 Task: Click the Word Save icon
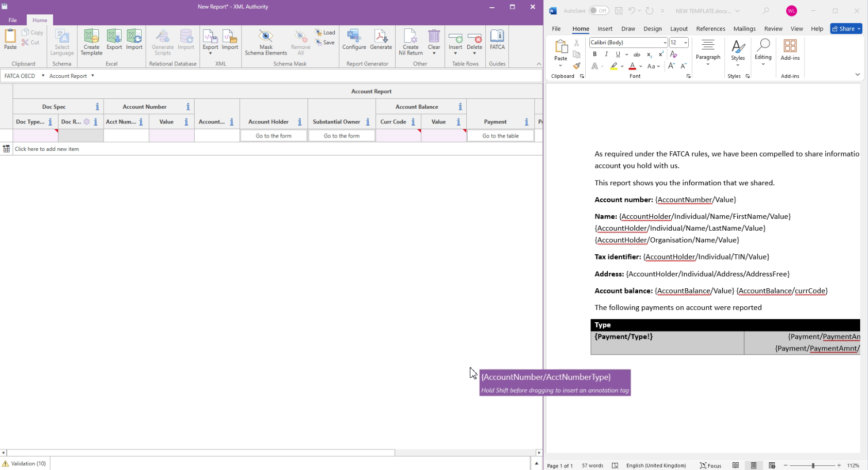click(619, 11)
